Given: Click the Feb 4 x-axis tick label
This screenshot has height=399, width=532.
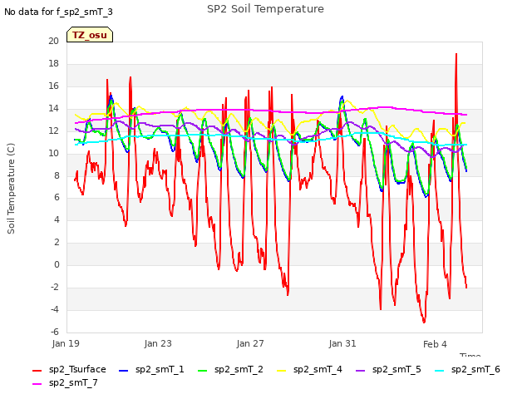Looking at the screenshot, I should (435, 344).
